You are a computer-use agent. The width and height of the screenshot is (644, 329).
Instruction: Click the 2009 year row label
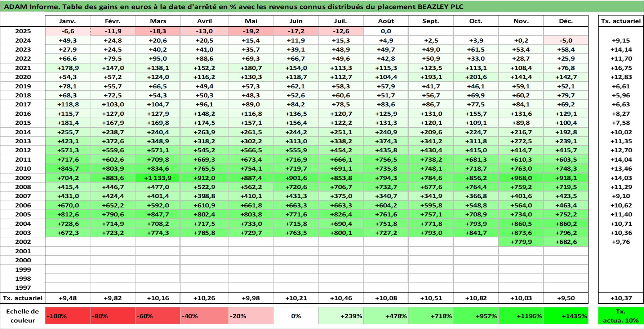[23, 178]
